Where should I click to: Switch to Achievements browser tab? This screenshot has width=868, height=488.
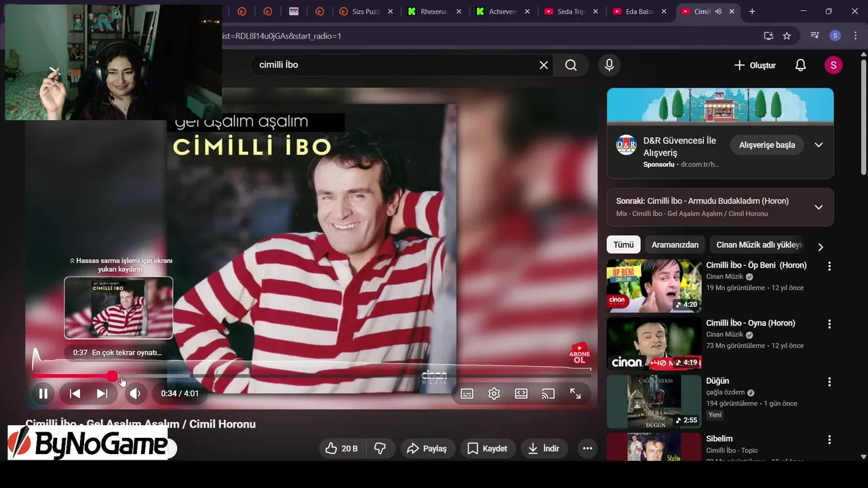502,12
